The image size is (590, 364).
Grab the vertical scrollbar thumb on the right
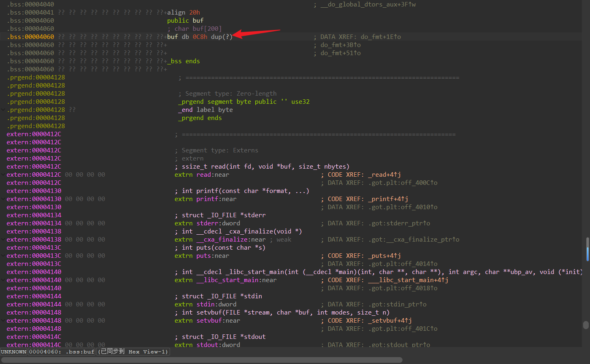point(587,249)
